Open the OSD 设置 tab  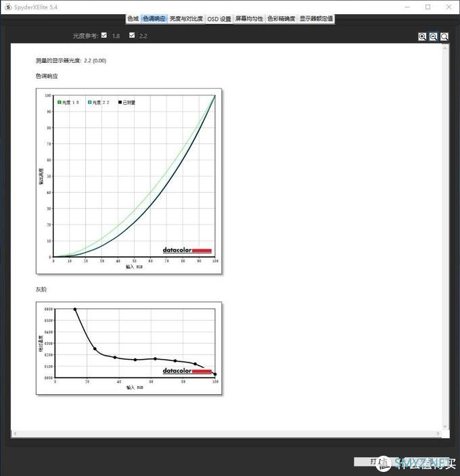click(x=219, y=19)
